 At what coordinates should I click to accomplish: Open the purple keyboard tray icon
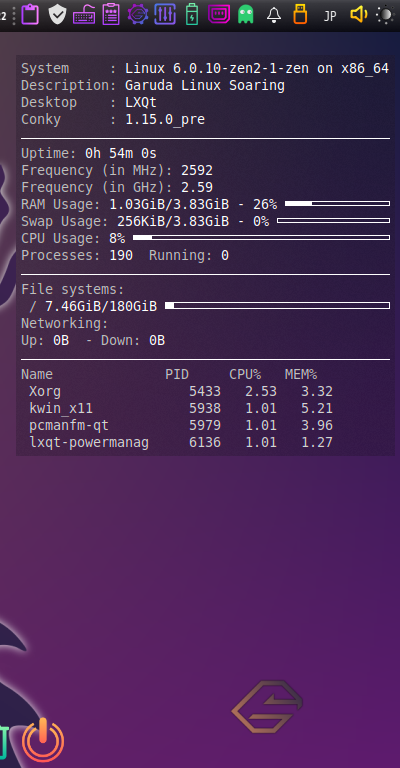point(84,16)
